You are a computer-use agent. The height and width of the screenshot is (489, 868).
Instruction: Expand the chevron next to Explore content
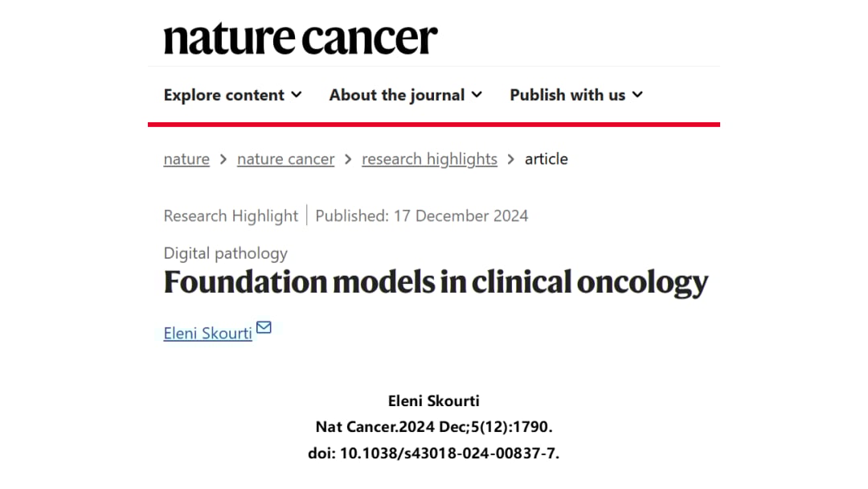point(297,95)
